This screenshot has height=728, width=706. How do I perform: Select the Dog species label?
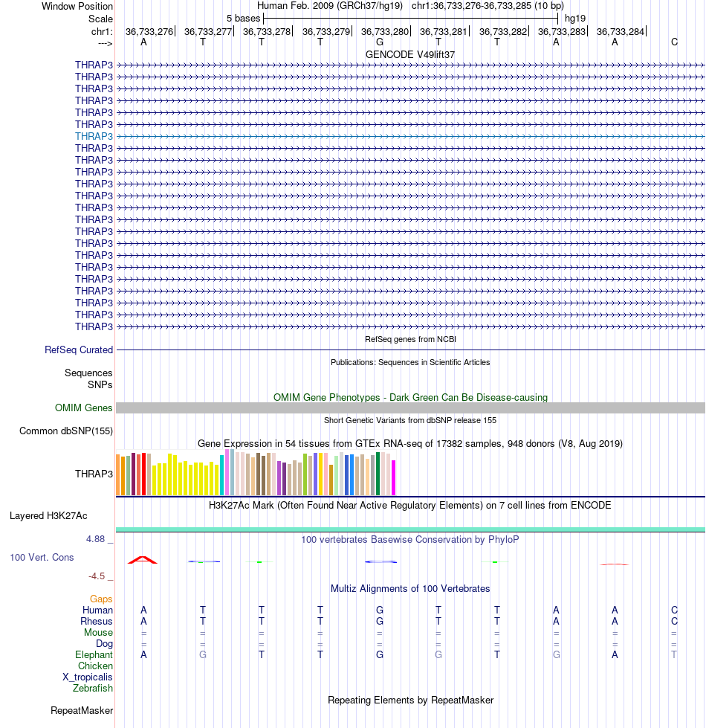pos(104,643)
